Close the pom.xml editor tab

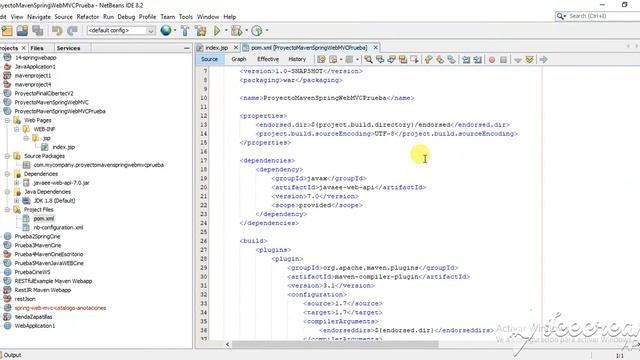pyautogui.click(x=376, y=48)
